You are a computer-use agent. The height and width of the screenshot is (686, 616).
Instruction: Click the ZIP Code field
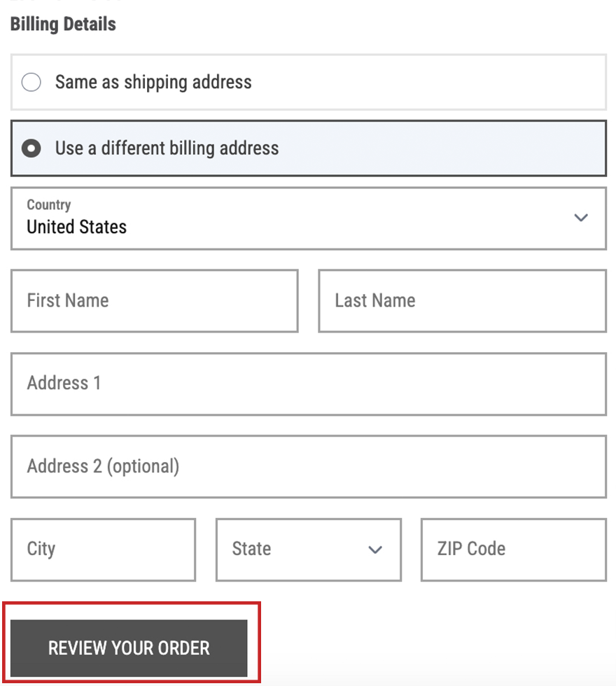[x=512, y=549]
